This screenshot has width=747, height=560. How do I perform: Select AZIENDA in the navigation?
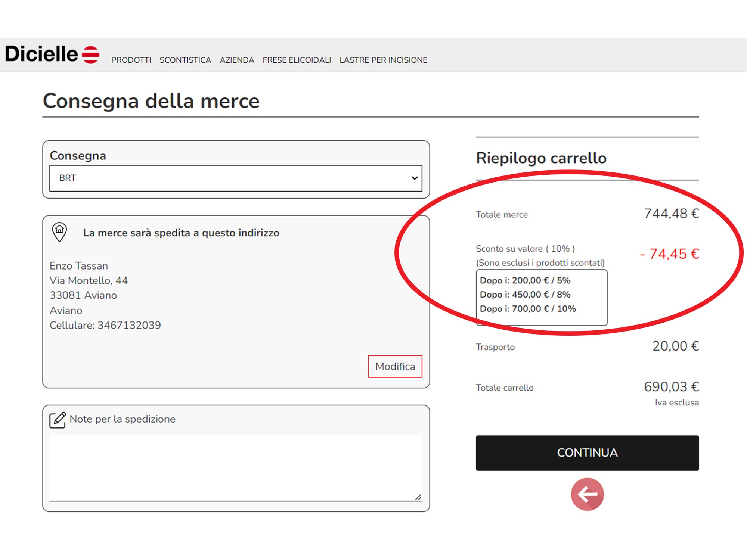pos(237,60)
